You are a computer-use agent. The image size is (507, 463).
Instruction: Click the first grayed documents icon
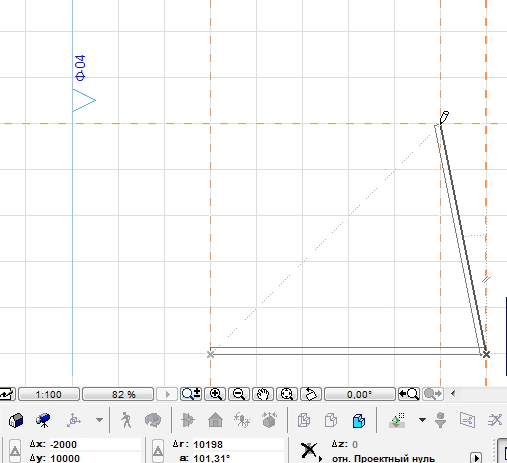304,420
